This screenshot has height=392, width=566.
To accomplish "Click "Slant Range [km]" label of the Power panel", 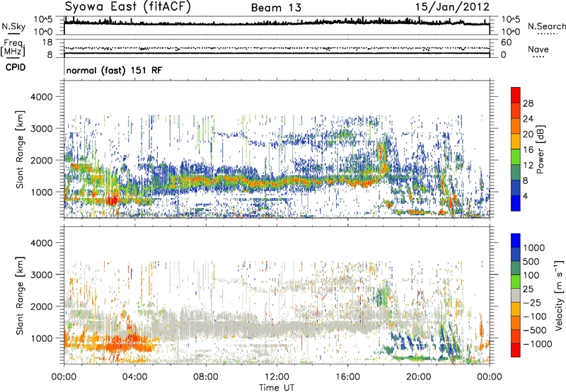I will click(x=20, y=149).
